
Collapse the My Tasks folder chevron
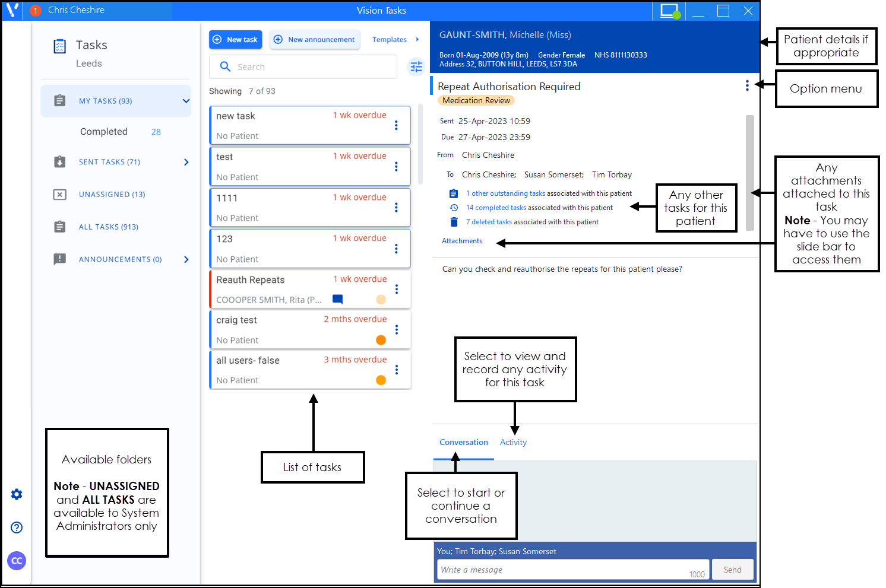click(186, 101)
